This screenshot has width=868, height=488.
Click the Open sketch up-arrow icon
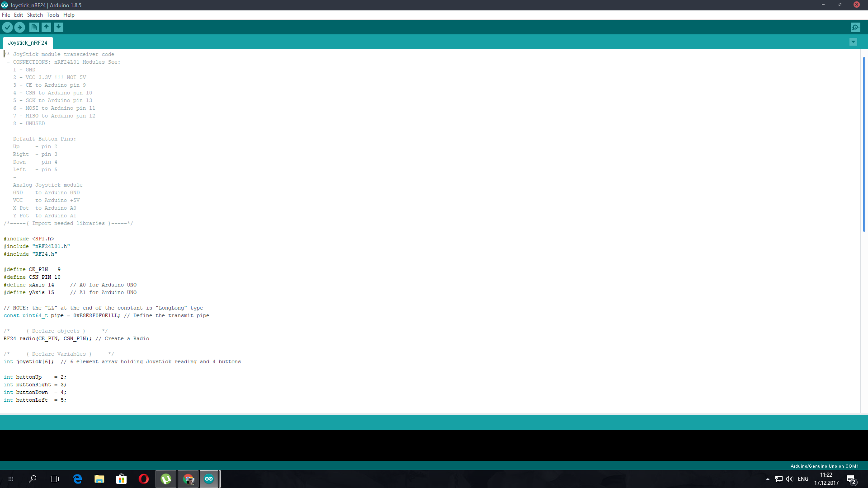[46, 28]
